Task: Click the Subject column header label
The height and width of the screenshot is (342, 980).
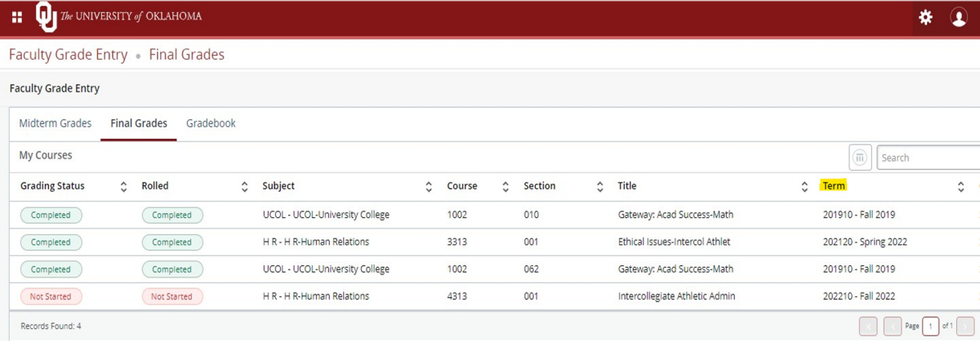Action: click(x=278, y=186)
